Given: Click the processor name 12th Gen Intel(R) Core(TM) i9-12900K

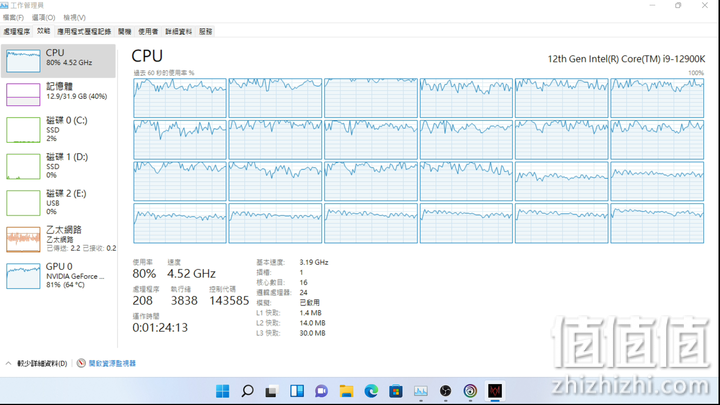Looking at the screenshot, I should click(626, 59).
